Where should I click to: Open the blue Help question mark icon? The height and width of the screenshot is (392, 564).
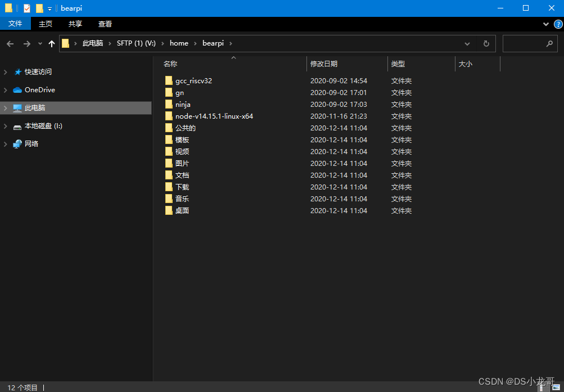(x=558, y=24)
